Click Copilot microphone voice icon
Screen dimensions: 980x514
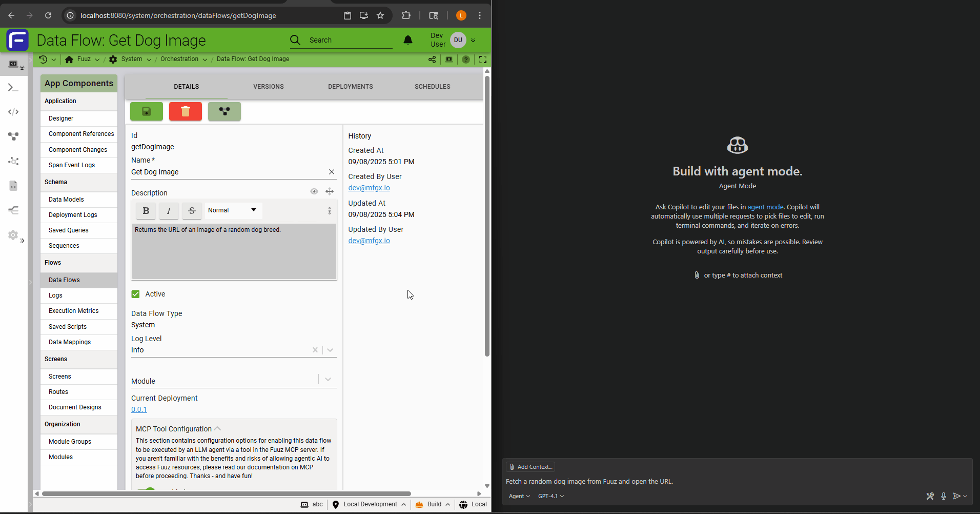click(x=944, y=496)
